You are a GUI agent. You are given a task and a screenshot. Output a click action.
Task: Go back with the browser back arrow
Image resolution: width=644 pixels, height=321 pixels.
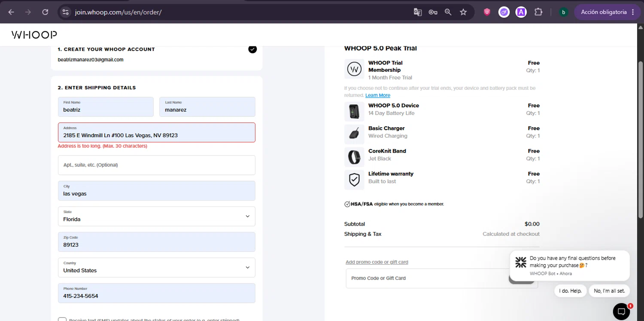11,12
